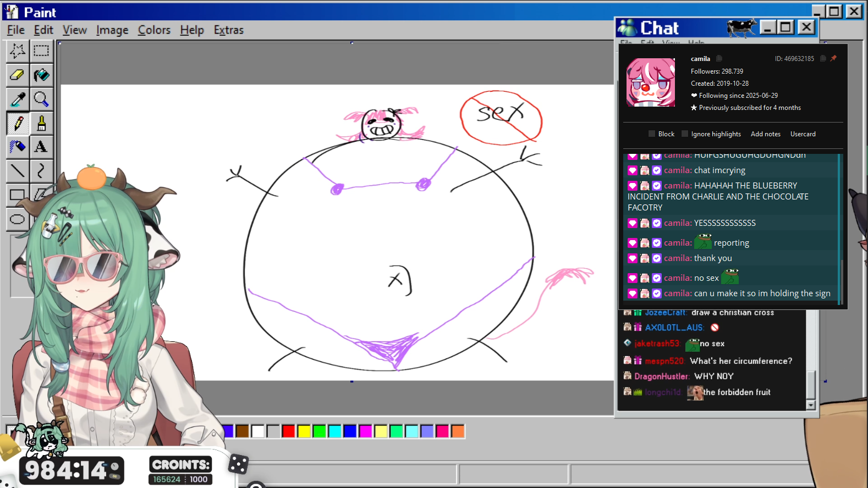Viewport: 868px width, 488px height.
Task: Choose the yellow color swatch
Action: [x=304, y=431]
